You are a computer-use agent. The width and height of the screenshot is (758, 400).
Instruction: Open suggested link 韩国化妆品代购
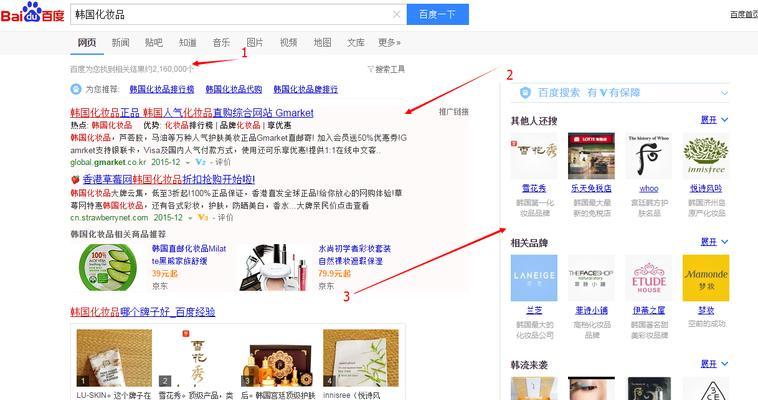click(234, 89)
